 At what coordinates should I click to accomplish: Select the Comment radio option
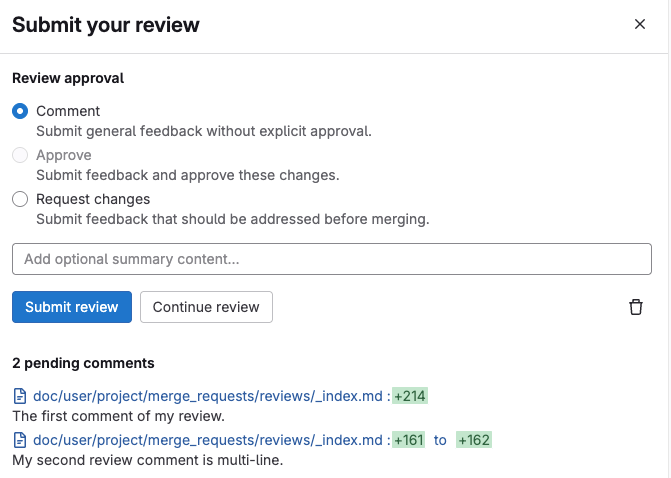coord(20,111)
